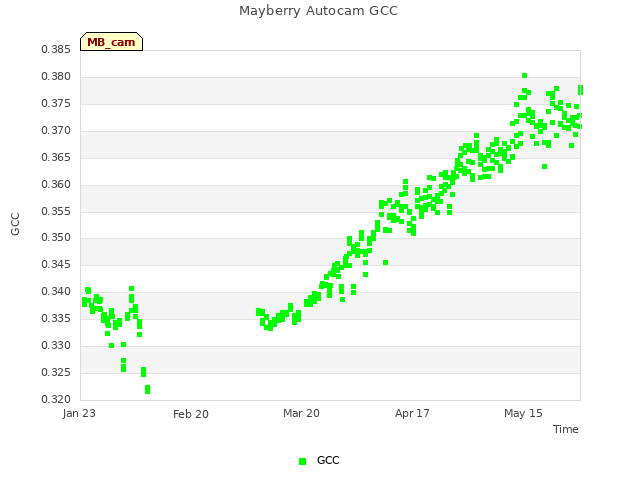Select the May 15 x-axis label
The width and height of the screenshot is (640, 480).
point(523,413)
